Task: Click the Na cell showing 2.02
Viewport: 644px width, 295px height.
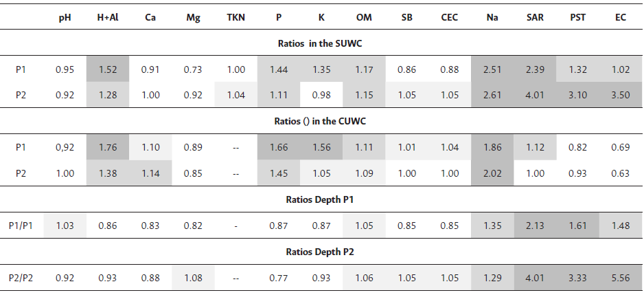Action: (492, 173)
